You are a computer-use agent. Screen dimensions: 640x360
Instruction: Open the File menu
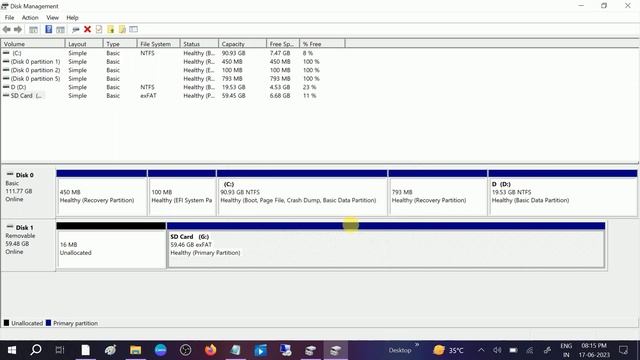9,18
